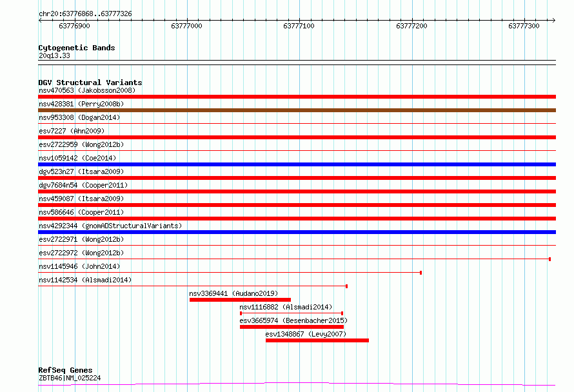Click the red bar for esv1348867

point(317,340)
